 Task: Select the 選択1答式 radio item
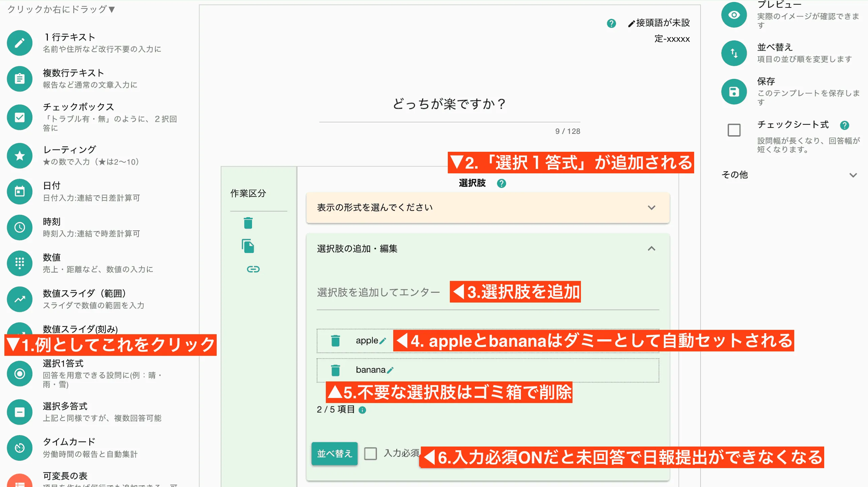pos(20,374)
